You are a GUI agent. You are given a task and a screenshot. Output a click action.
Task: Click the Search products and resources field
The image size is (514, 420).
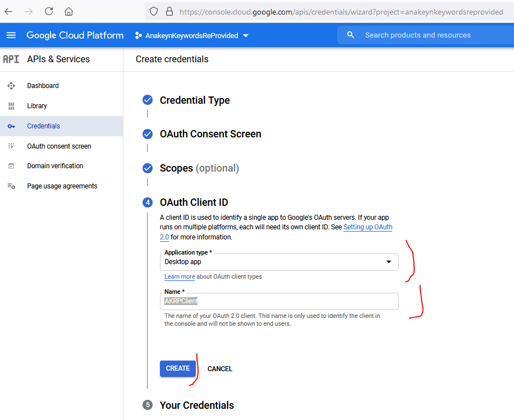pyautogui.click(x=425, y=35)
